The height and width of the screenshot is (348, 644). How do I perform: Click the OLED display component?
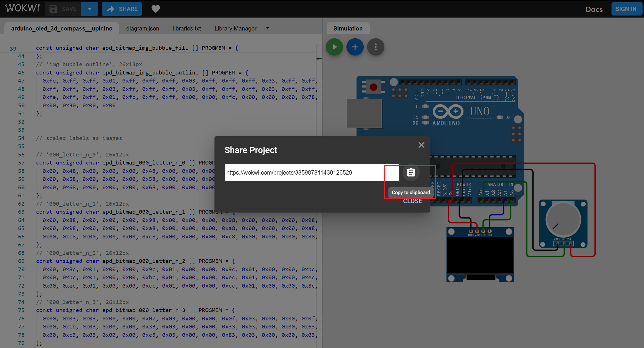480,256
